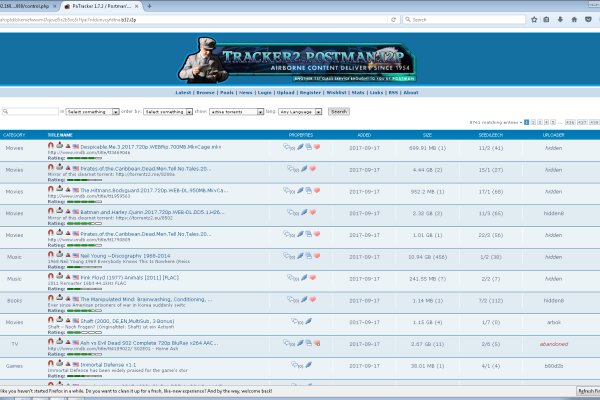Viewport: 600px width, 400px height.
Task: Open comments bubble icon for Despicable.Me.3
Action: [286, 147]
